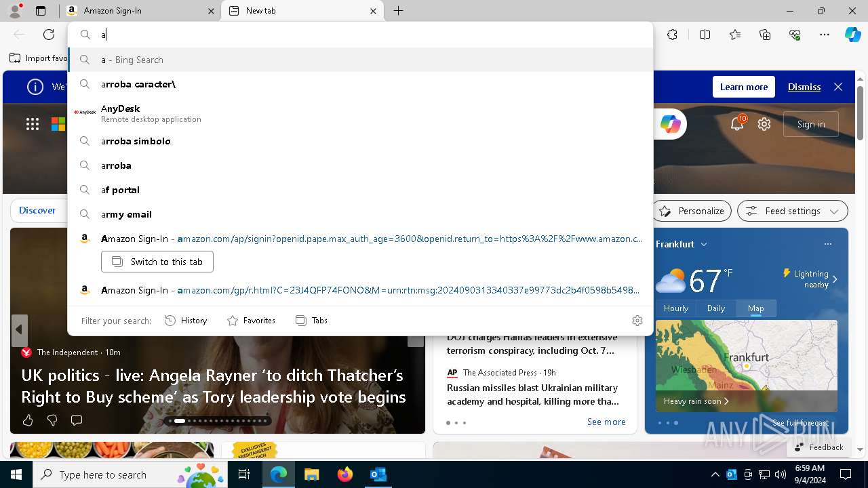The image size is (868, 488).
Task: Click the Switch to this tab button
Action: coord(157,262)
